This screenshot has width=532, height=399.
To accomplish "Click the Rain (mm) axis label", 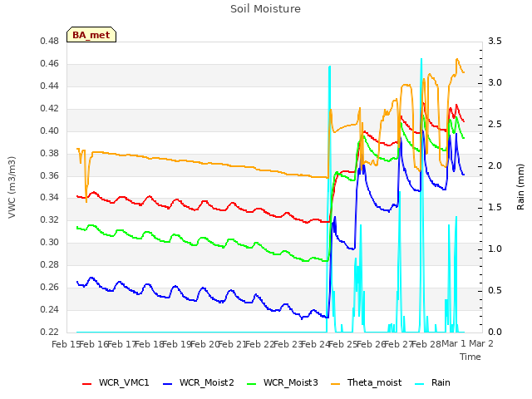I will (x=520, y=187).
